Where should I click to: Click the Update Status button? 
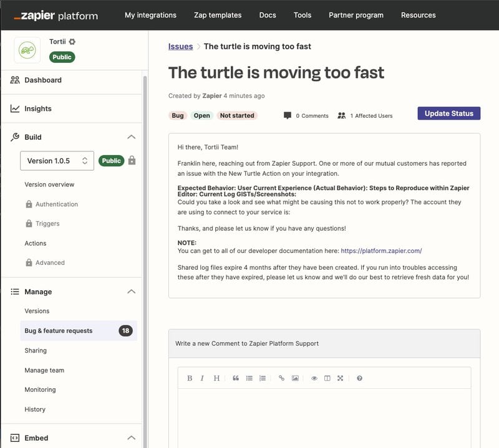[x=448, y=113]
